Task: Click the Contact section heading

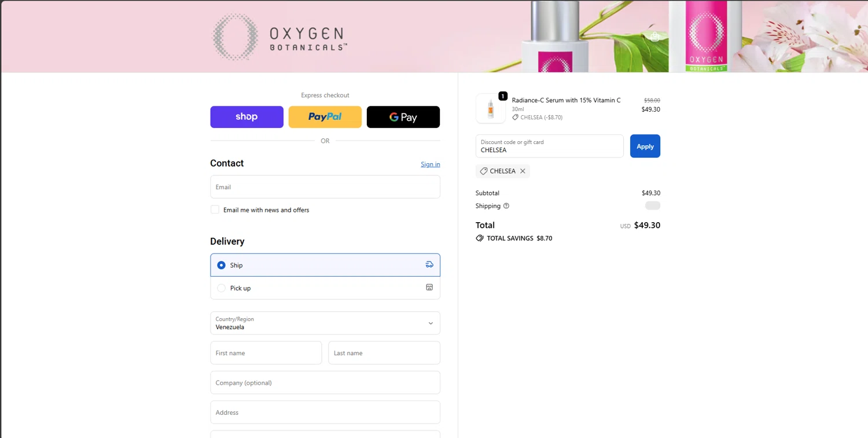Action: 227,164
